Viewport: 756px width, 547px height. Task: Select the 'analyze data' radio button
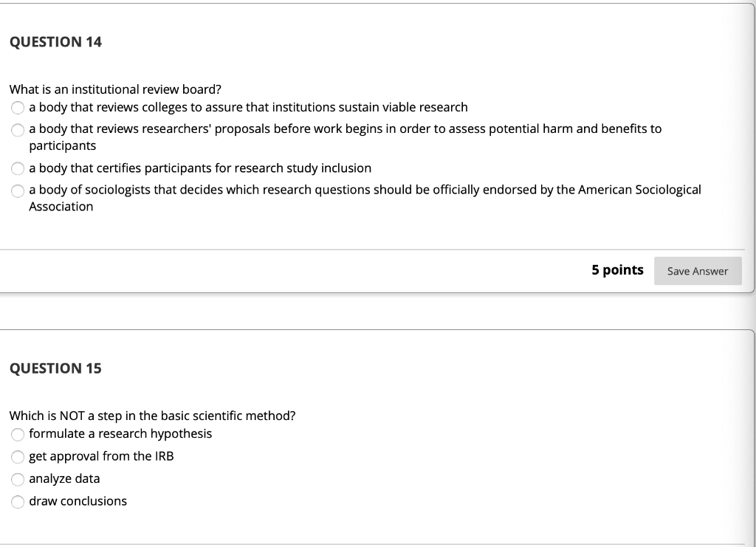18,479
